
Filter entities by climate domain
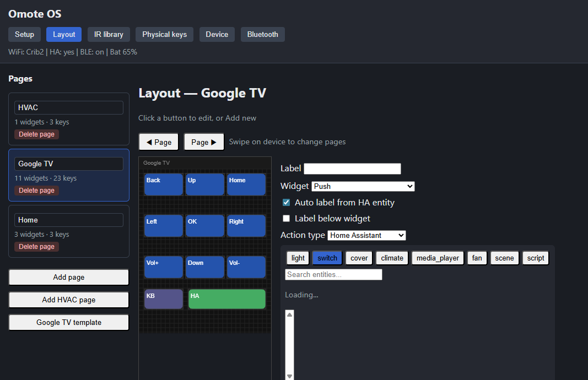tap(392, 258)
